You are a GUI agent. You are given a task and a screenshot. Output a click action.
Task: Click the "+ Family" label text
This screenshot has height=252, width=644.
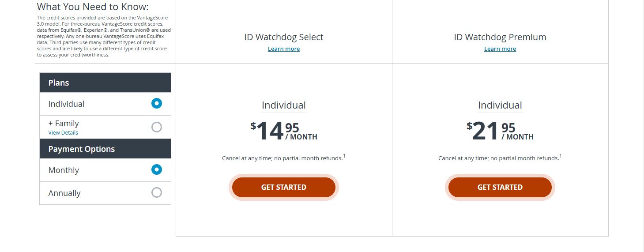click(x=64, y=124)
